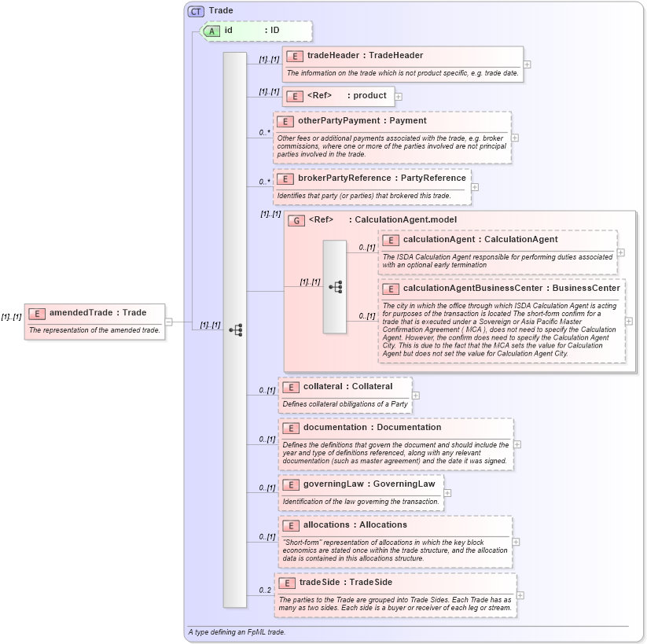Image resolution: width=647 pixels, height=644 pixels.
Task: Select the element icon beside tradeSide
Action: [287, 582]
